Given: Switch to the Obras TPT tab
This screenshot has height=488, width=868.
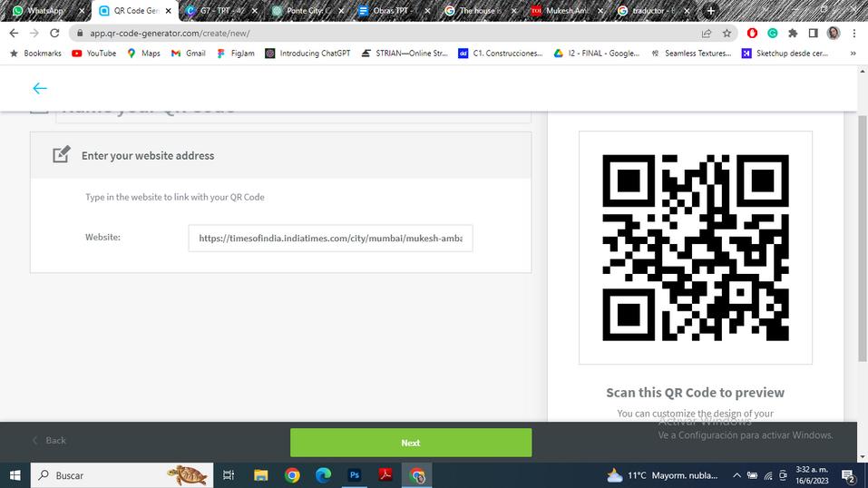Looking at the screenshot, I should click(x=395, y=11).
